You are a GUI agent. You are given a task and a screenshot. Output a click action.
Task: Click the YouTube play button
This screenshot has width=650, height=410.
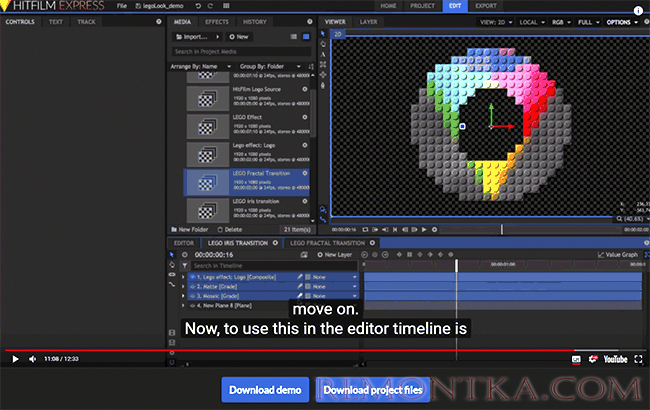tap(16, 359)
